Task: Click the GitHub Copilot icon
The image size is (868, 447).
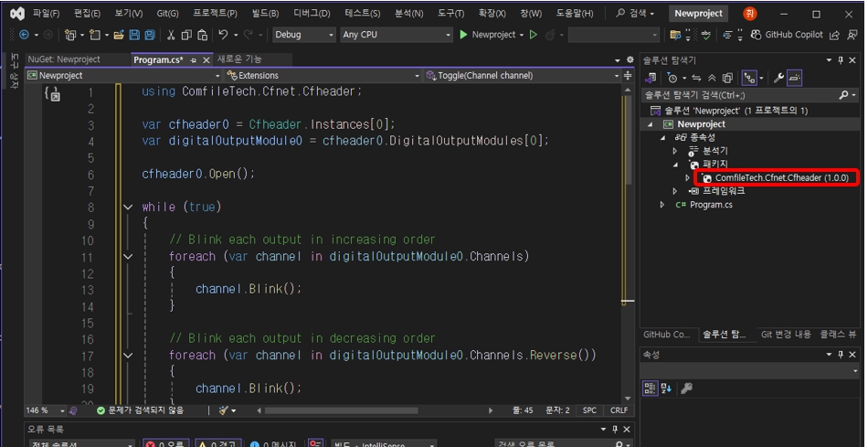Action: [x=757, y=35]
